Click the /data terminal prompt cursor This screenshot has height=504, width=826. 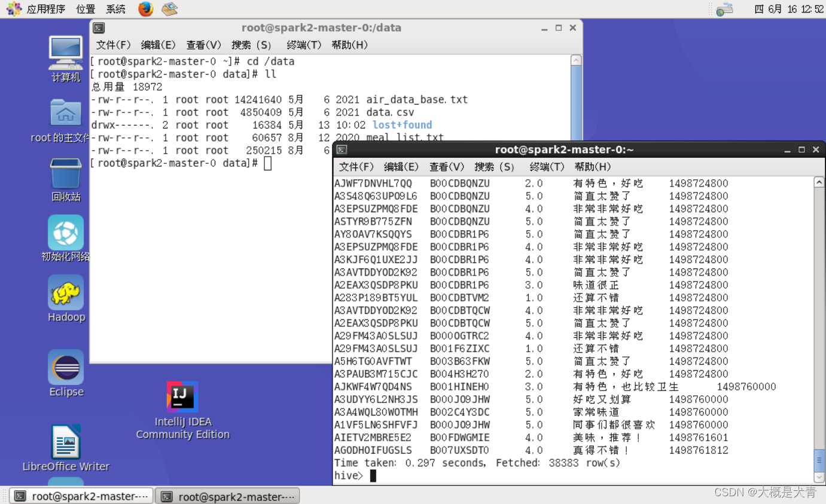267,163
